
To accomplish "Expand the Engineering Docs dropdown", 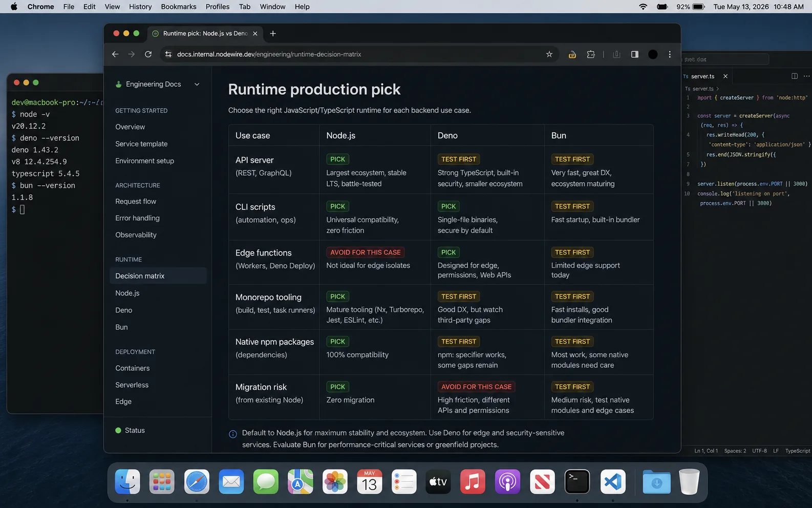I will pyautogui.click(x=197, y=84).
